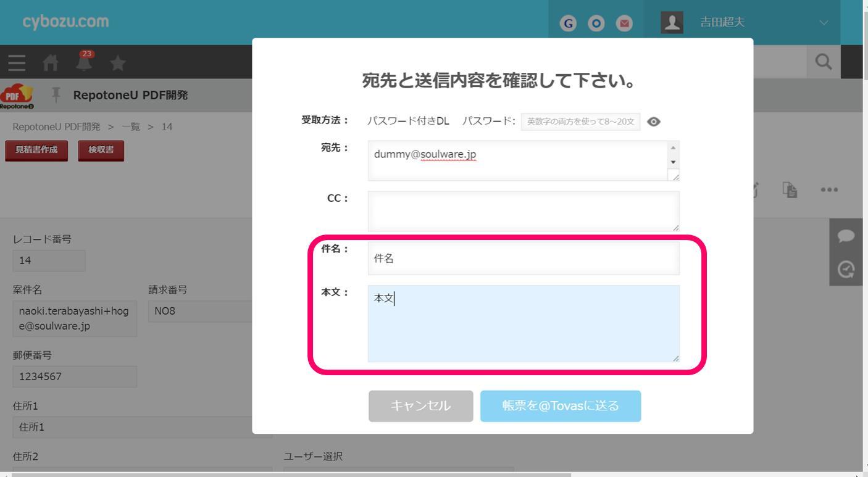The width and height of the screenshot is (868, 477).
Task: Focus the password input field
Action: [580, 122]
